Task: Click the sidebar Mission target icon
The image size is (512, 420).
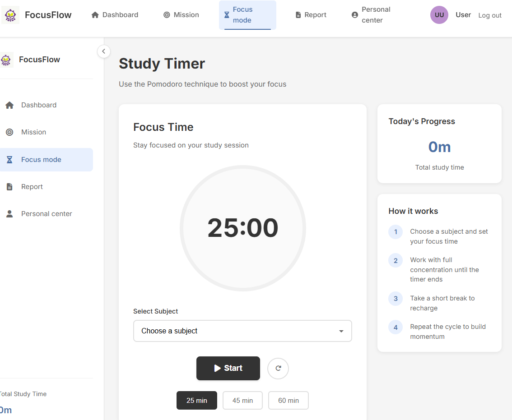Action: tap(9, 132)
